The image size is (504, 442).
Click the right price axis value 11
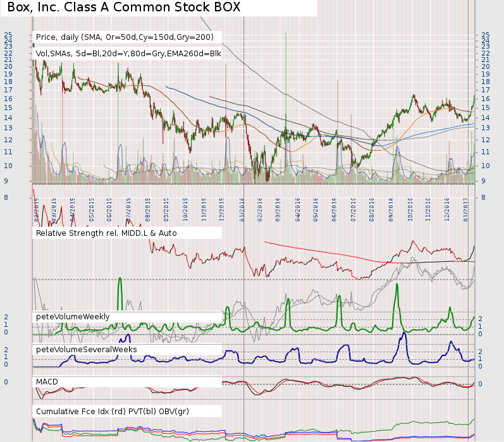pos(486,152)
